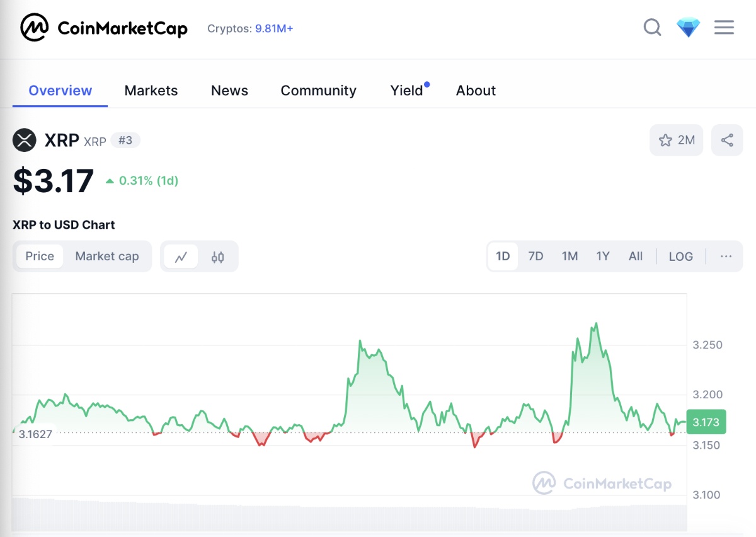Click the $3.17 price value

coord(54,181)
